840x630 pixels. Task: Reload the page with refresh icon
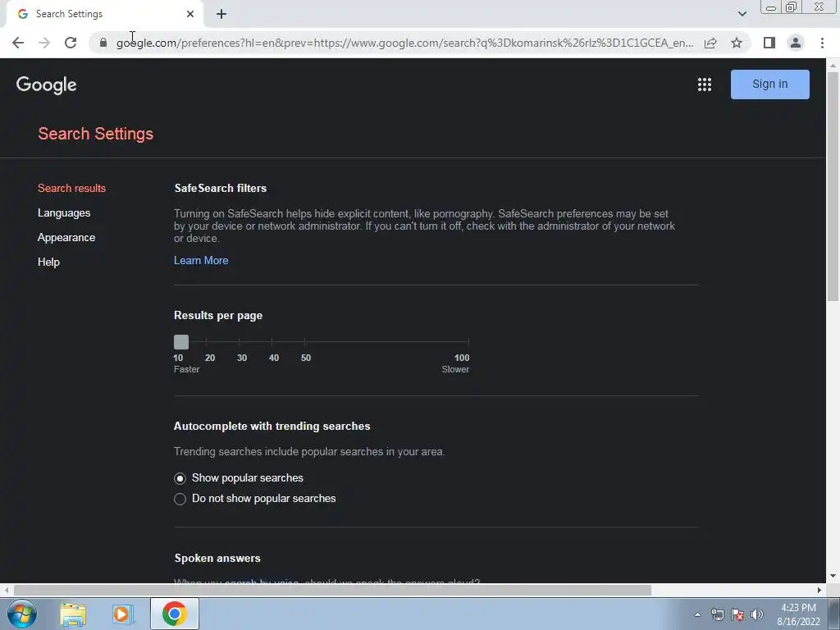(71, 43)
